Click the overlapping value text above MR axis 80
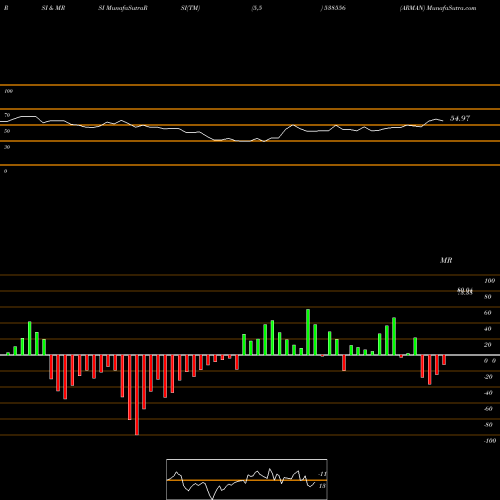Viewport: 500px width, 500px height. 465,291
